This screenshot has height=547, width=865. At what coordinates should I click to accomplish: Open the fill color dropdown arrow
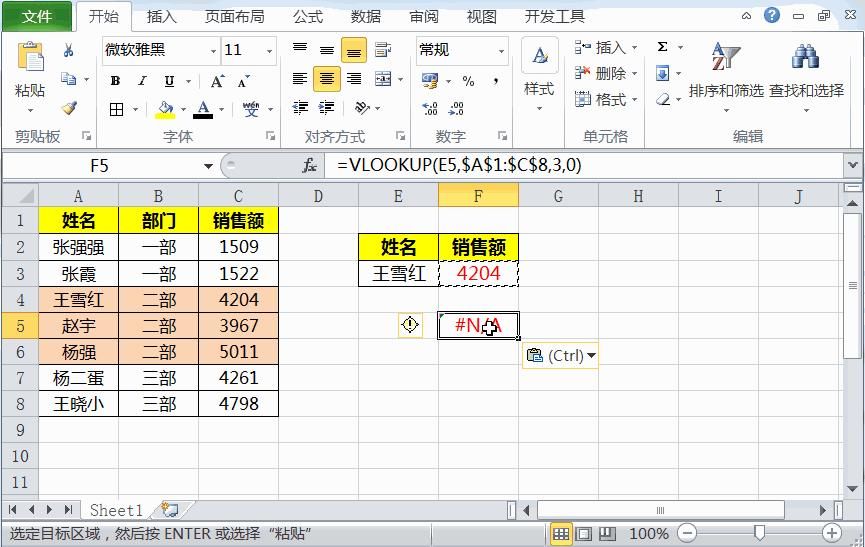[x=183, y=109]
